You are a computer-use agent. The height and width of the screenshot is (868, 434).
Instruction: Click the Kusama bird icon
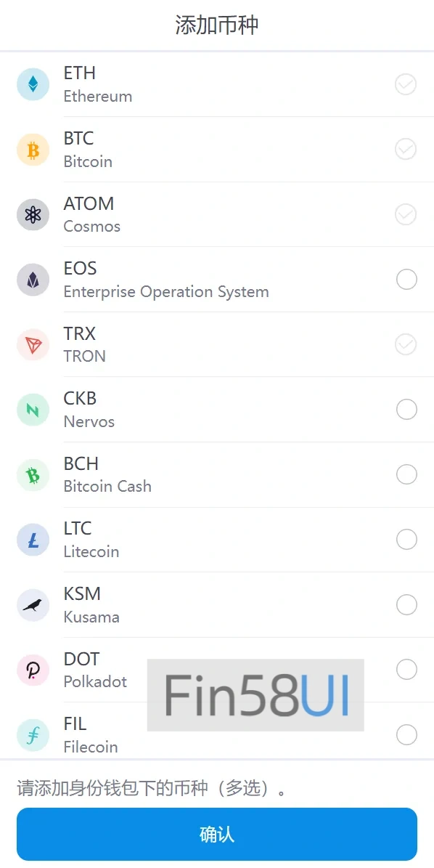(x=33, y=605)
